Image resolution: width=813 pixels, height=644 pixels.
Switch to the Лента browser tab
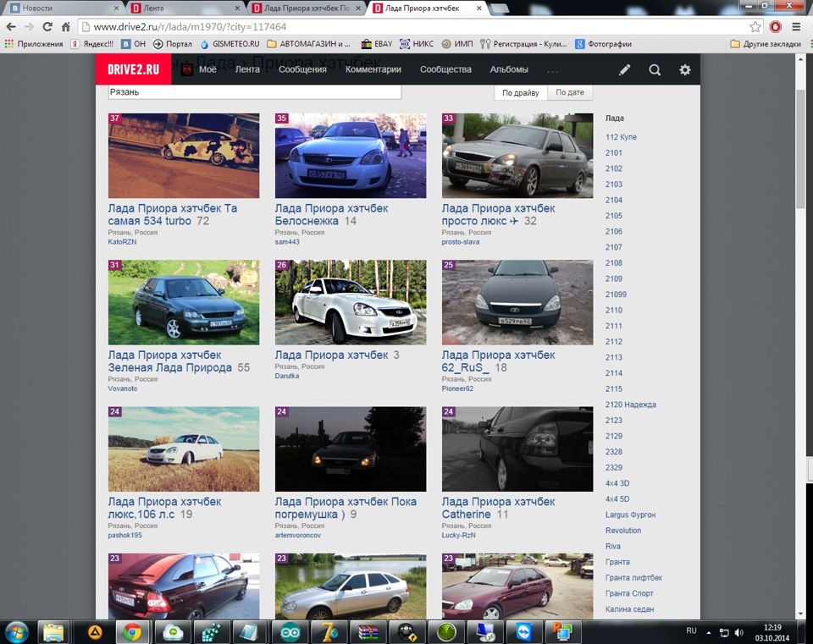tap(184, 8)
